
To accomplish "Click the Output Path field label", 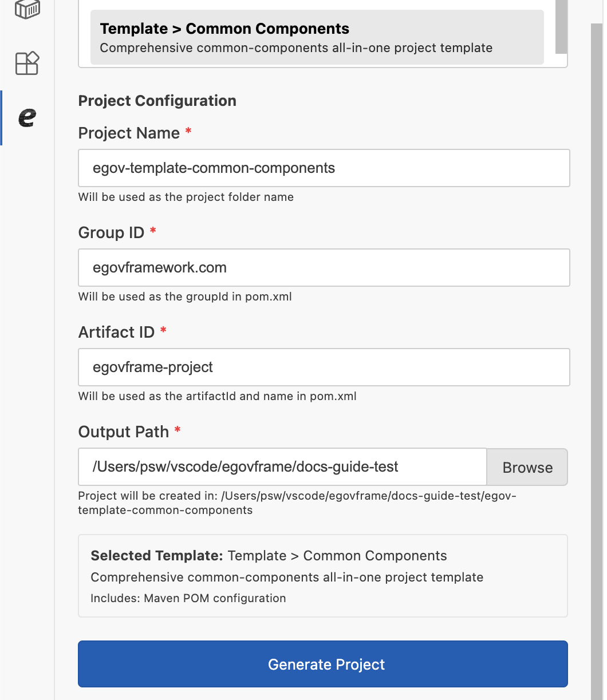I will (x=123, y=432).
